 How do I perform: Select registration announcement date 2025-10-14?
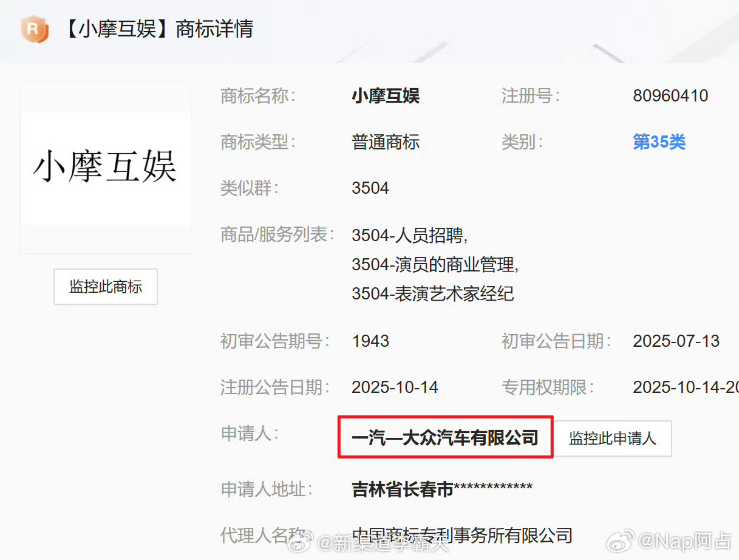395,387
